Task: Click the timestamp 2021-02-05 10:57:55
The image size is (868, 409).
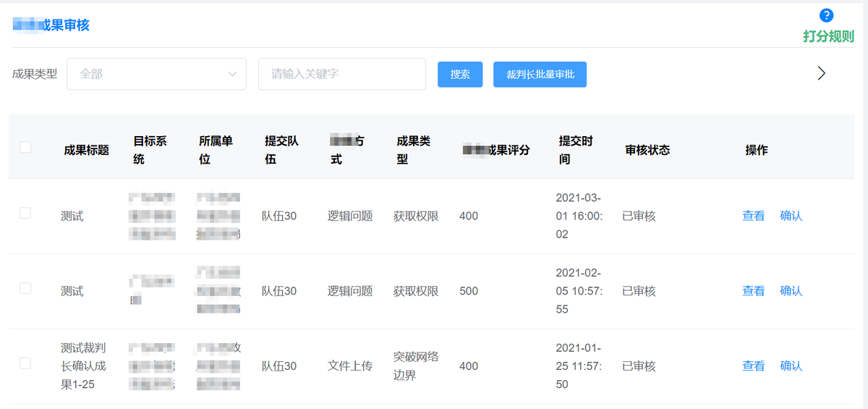Action: (x=579, y=291)
